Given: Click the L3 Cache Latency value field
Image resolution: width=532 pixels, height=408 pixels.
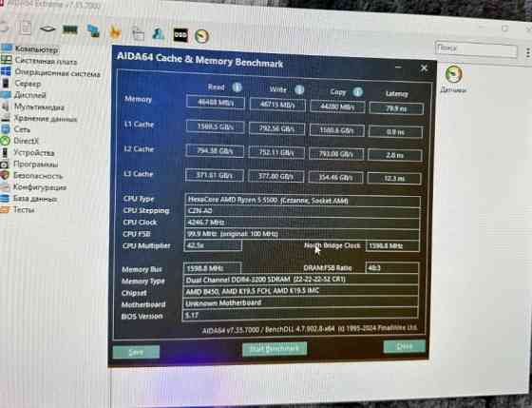Looking at the screenshot, I should (x=394, y=178).
